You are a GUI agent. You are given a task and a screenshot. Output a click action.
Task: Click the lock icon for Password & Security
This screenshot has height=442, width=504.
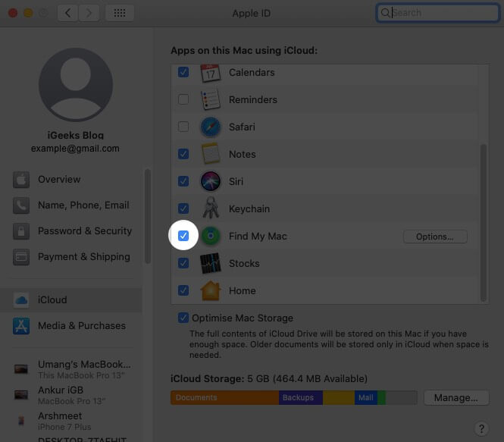(x=21, y=231)
